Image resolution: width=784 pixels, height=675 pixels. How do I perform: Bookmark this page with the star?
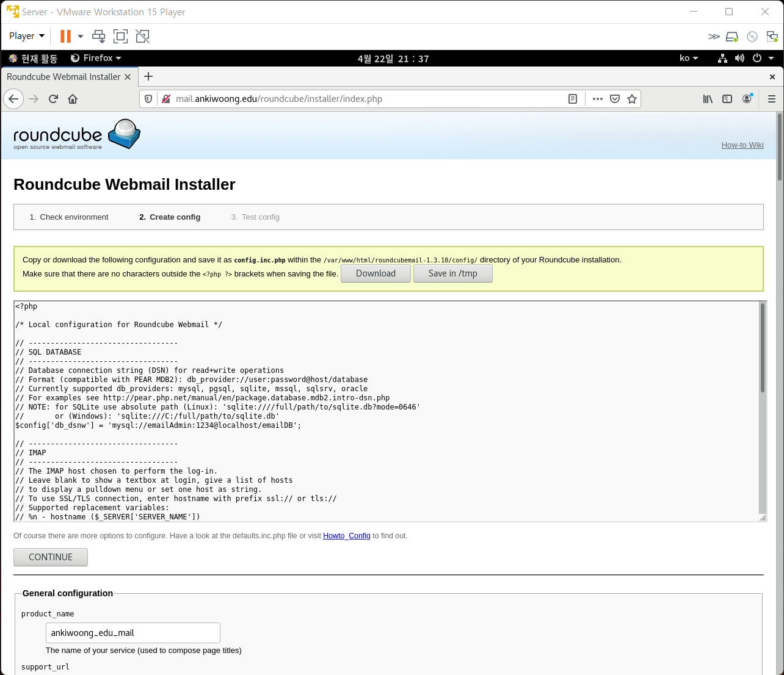pyautogui.click(x=632, y=99)
